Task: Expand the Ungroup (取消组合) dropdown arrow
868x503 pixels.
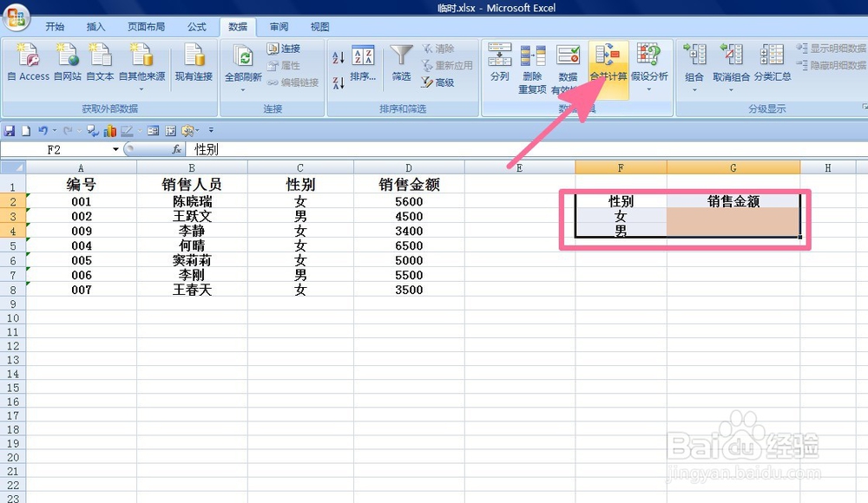Action: pos(731,89)
